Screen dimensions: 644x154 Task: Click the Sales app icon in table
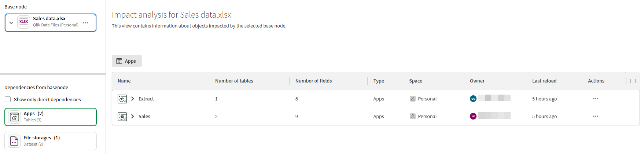click(x=122, y=117)
